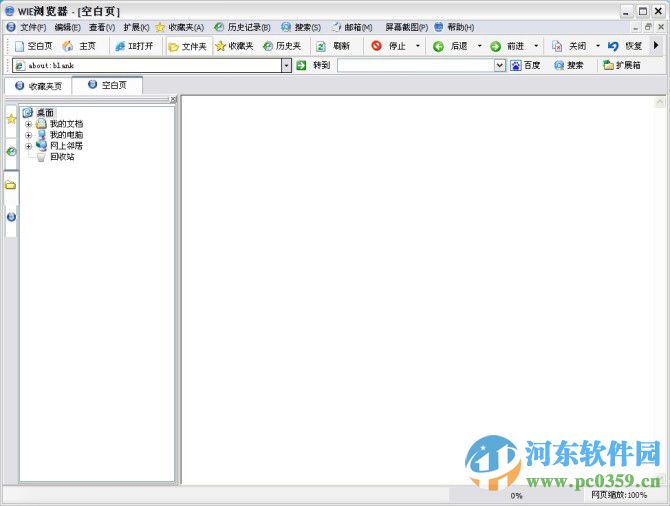Image resolution: width=670 pixels, height=506 pixels.
Task: Open the address bar dropdown list
Action: point(286,65)
